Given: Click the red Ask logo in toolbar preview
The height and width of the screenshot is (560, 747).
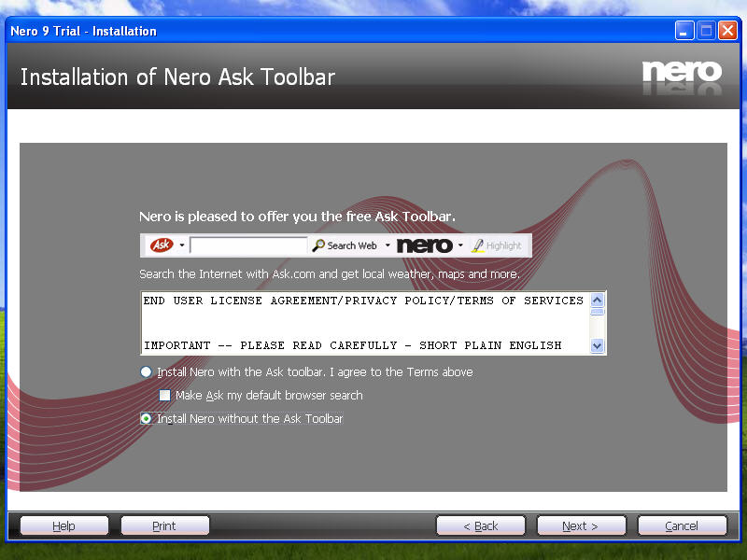Looking at the screenshot, I should click(162, 245).
